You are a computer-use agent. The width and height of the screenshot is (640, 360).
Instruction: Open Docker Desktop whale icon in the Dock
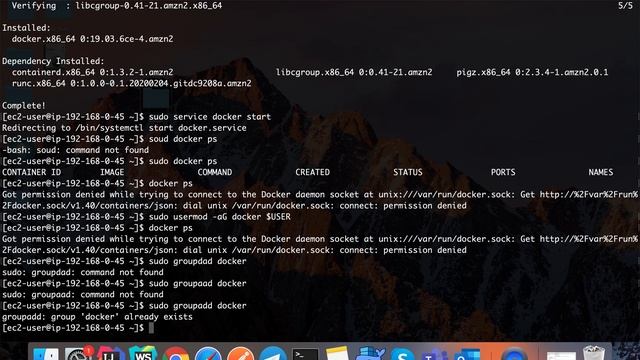pyautogui.click(x=370, y=353)
